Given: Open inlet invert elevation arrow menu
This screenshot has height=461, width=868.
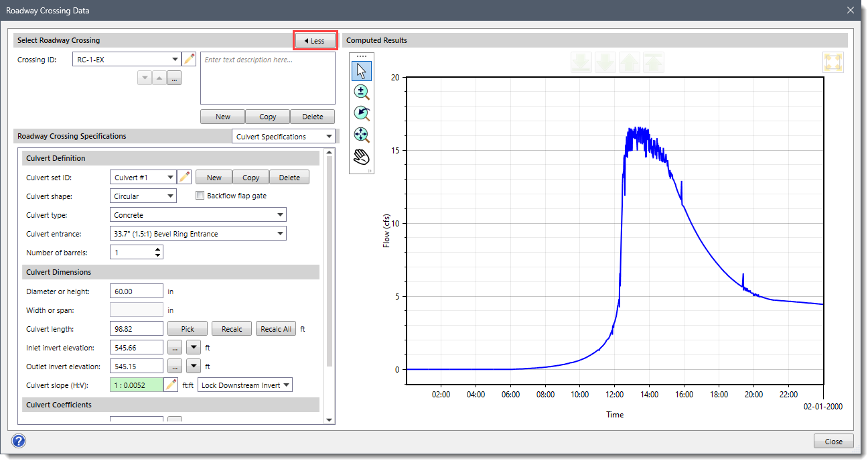Looking at the screenshot, I should pyautogui.click(x=193, y=348).
